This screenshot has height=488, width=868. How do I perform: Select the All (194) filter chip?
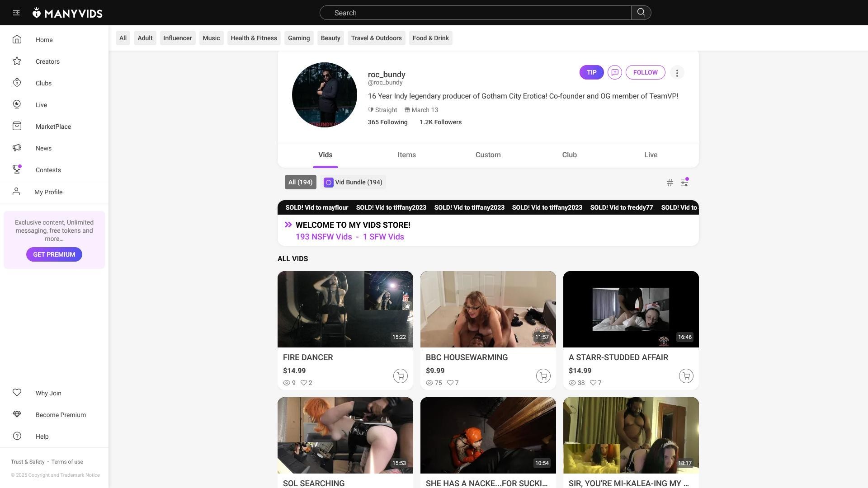(x=300, y=182)
